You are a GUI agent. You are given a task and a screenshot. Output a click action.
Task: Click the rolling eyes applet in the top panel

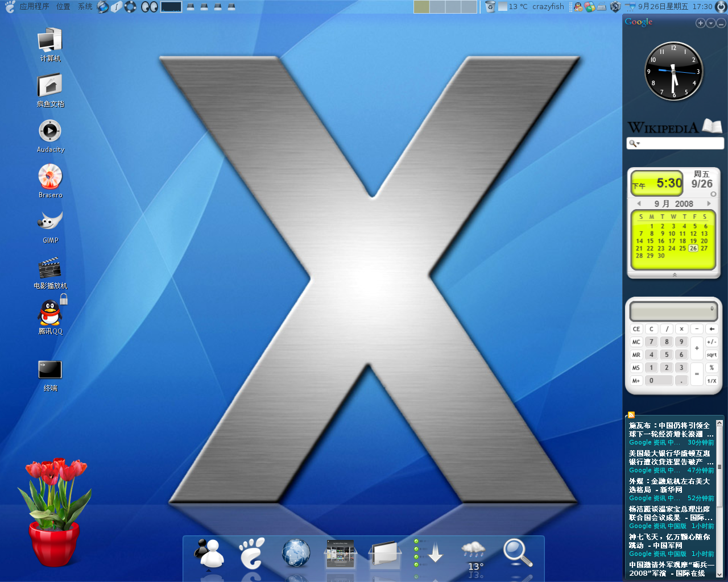tap(149, 7)
